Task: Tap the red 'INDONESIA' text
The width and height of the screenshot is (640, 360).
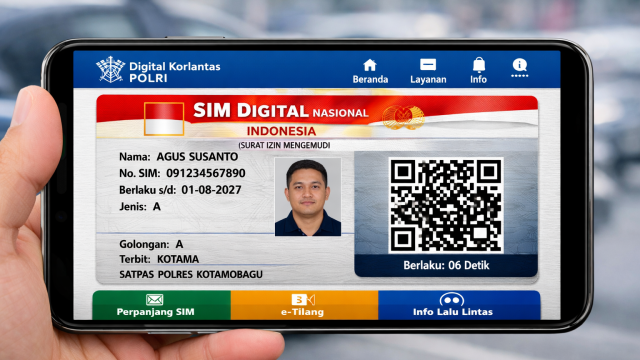Action: click(281, 131)
